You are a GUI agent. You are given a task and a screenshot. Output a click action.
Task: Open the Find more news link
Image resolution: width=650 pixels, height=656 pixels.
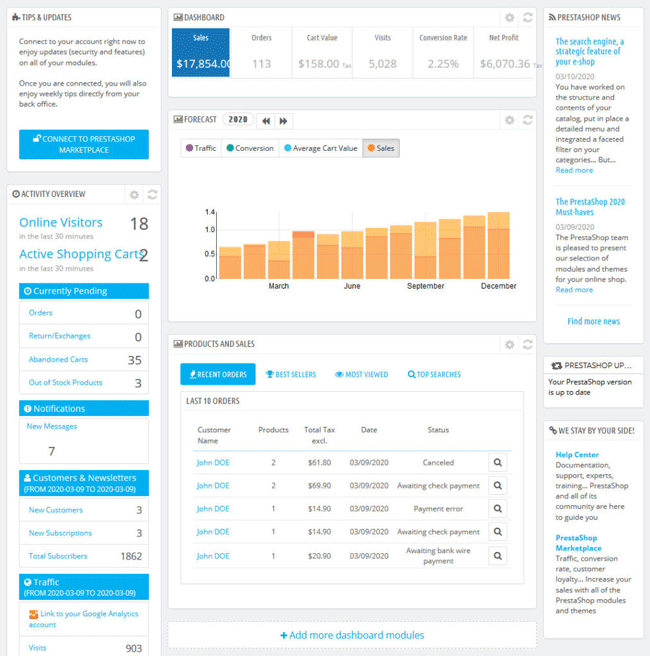pyautogui.click(x=593, y=321)
